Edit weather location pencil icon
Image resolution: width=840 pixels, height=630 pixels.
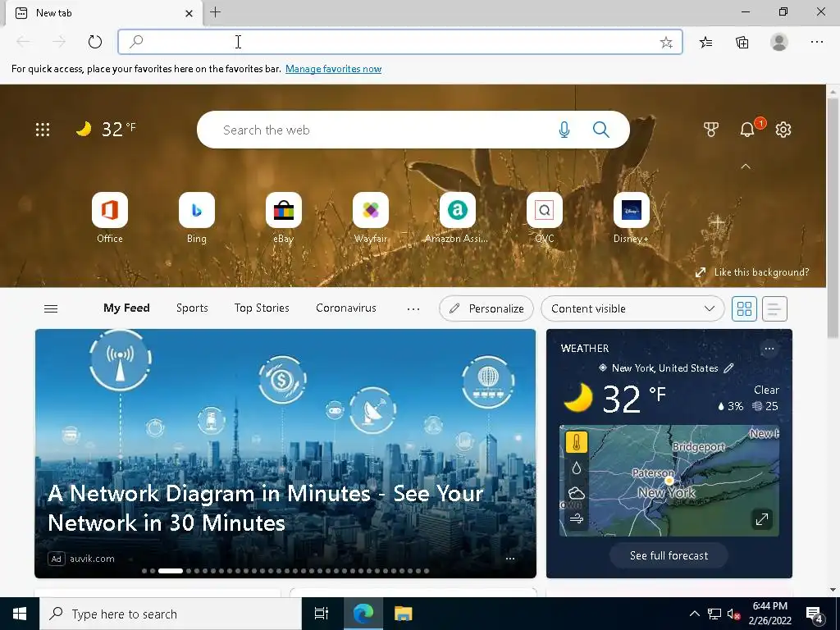728,368
